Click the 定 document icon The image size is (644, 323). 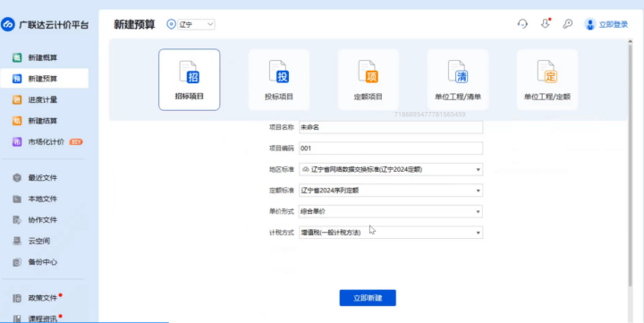(x=547, y=72)
